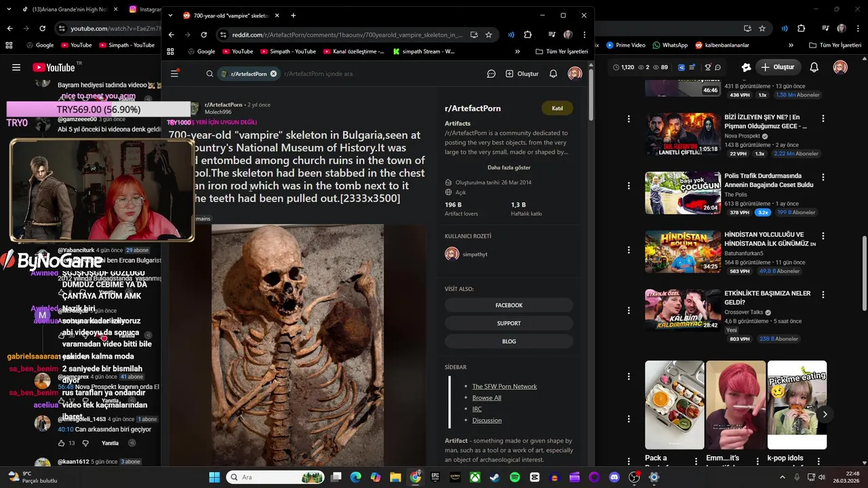Viewport: 868px width, 488px height.
Task: Open new tab in Reddit window
Action: 293,16
